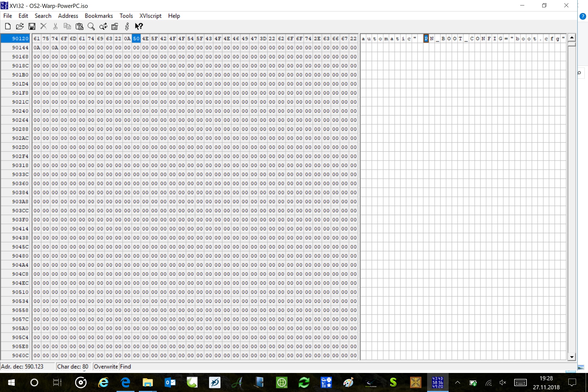Click first byte 61 in row 90120
The image size is (588, 392).
37,38
